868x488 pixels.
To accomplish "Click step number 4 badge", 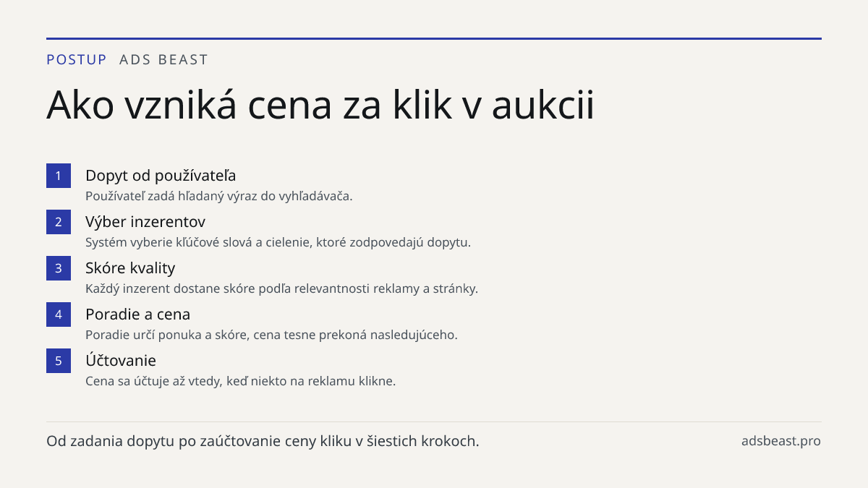I will click(x=59, y=314).
